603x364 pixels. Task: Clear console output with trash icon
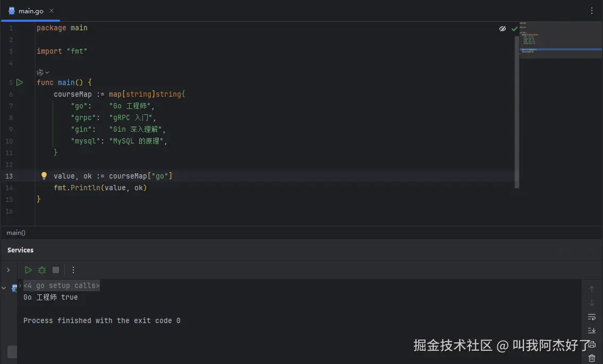(x=592, y=359)
